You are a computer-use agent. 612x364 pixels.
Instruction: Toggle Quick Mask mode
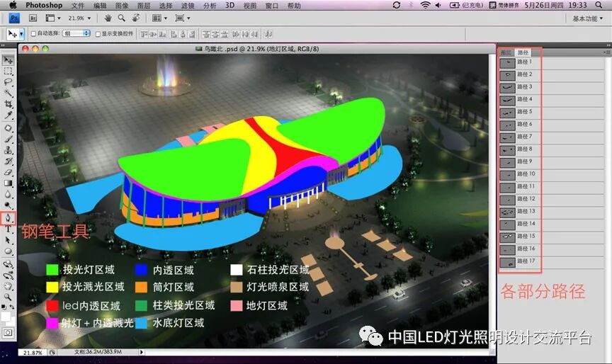pyautogui.click(x=8, y=333)
